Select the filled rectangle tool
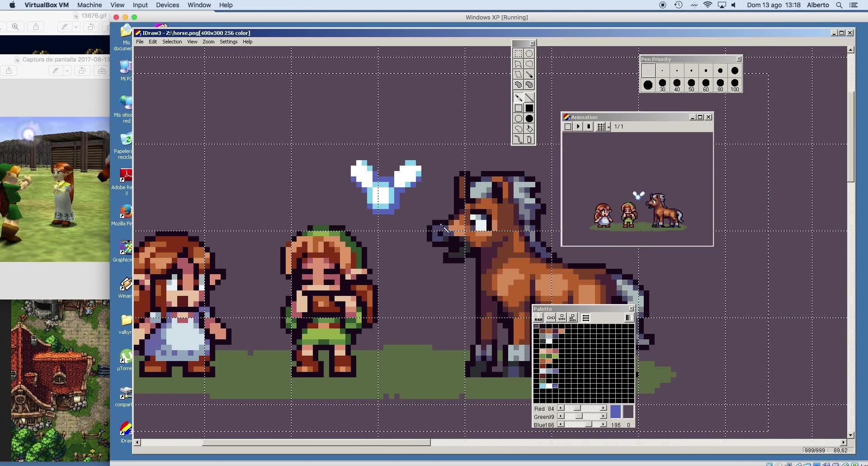The height and width of the screenshot is (466, 868). pos(529,108)
